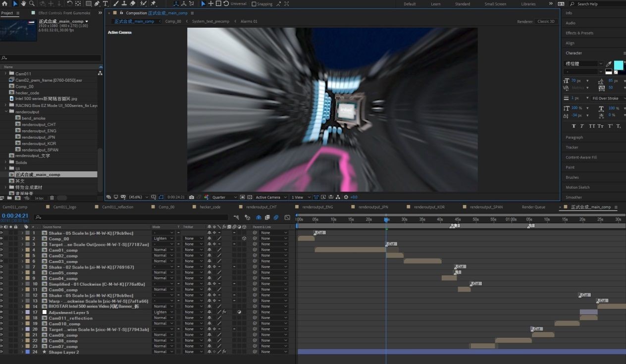
Task: Toggle visibility of Adjustment Layer 5
Action: [1, 312]
